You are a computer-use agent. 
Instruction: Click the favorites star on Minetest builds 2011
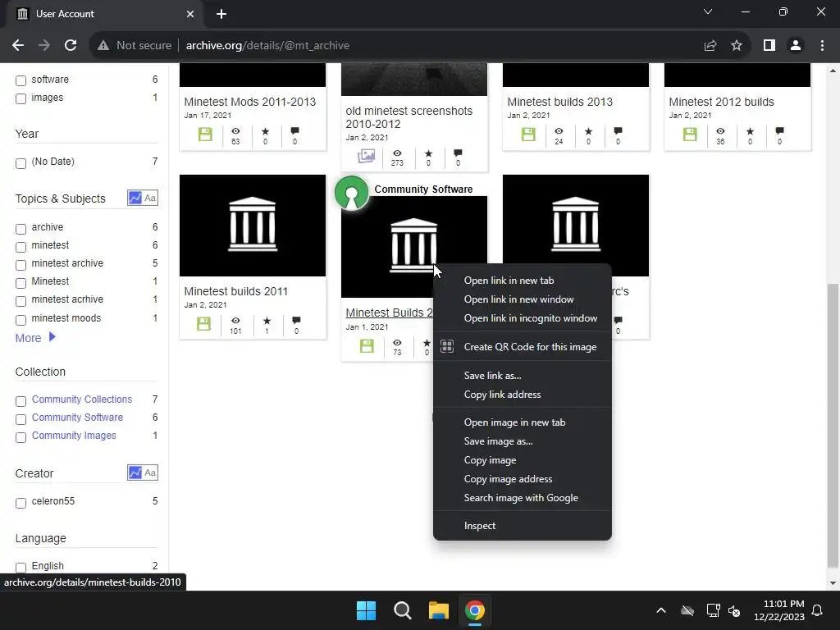click(x=267, y=321)
